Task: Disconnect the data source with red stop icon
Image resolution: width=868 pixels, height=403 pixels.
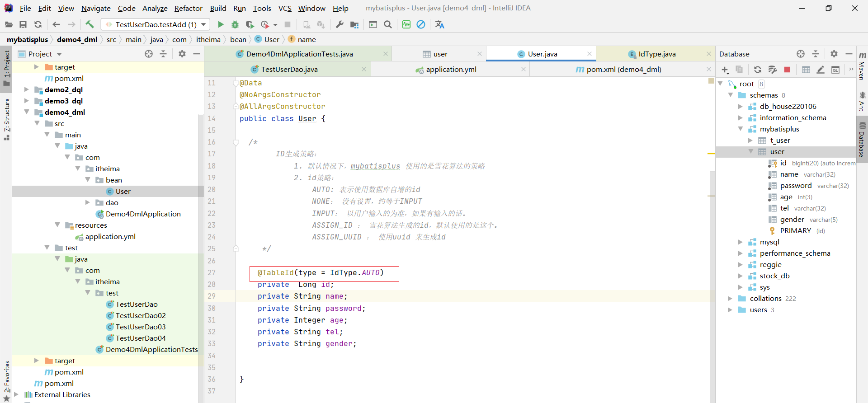Action: [787, 70]
